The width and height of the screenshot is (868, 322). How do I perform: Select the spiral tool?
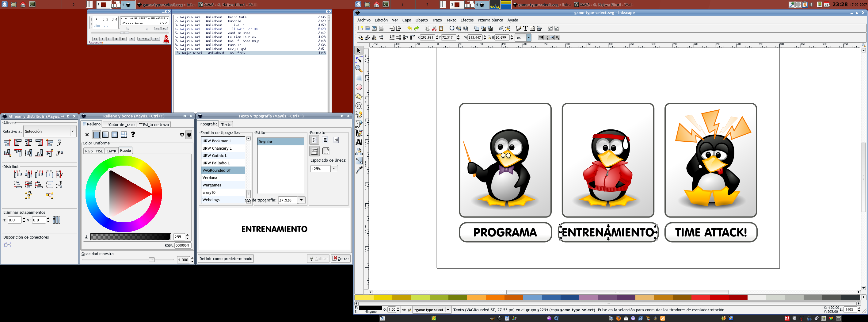pyautogui.click(x=359, y=106)
